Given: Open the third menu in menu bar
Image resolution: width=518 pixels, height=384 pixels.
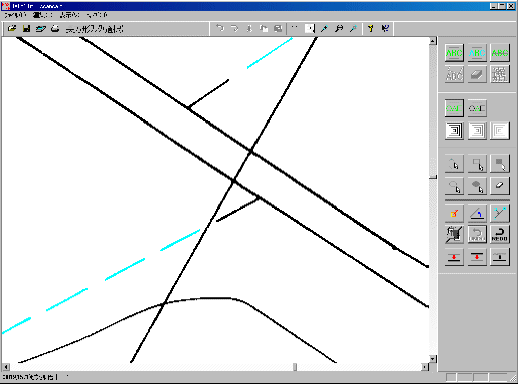Looking at the screenshot, I should pos(70,15).
